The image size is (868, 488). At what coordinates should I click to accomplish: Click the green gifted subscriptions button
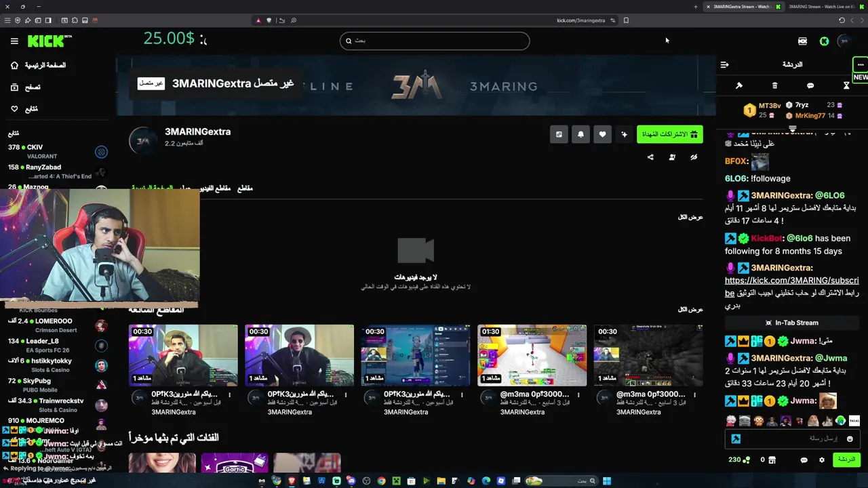point(669,134)
